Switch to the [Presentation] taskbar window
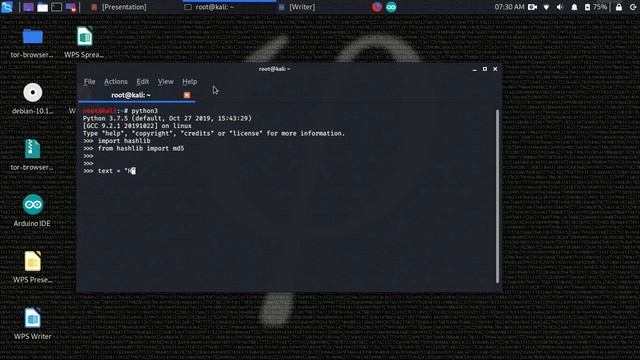This screenshot has width=640, height=360. click(119, 7)
